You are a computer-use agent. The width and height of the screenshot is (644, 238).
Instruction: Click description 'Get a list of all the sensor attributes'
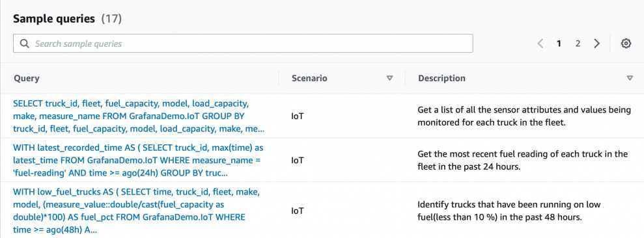(524, 116)
